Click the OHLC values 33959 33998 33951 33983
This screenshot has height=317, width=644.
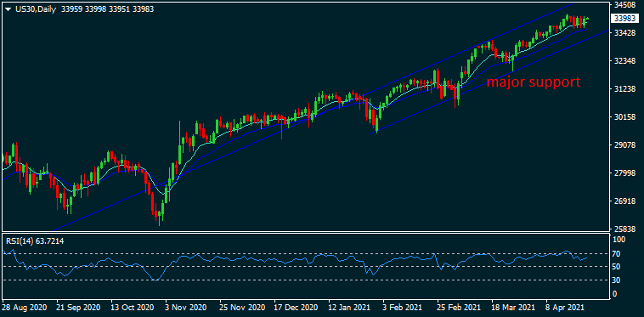(108, 9)
